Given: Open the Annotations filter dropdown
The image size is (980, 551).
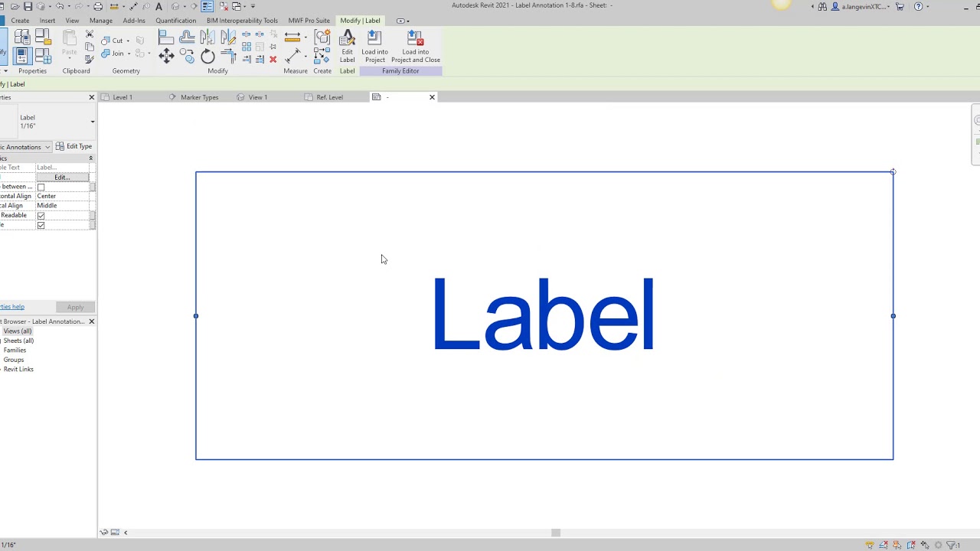Looking at the screenshot, I should (47, 147).
